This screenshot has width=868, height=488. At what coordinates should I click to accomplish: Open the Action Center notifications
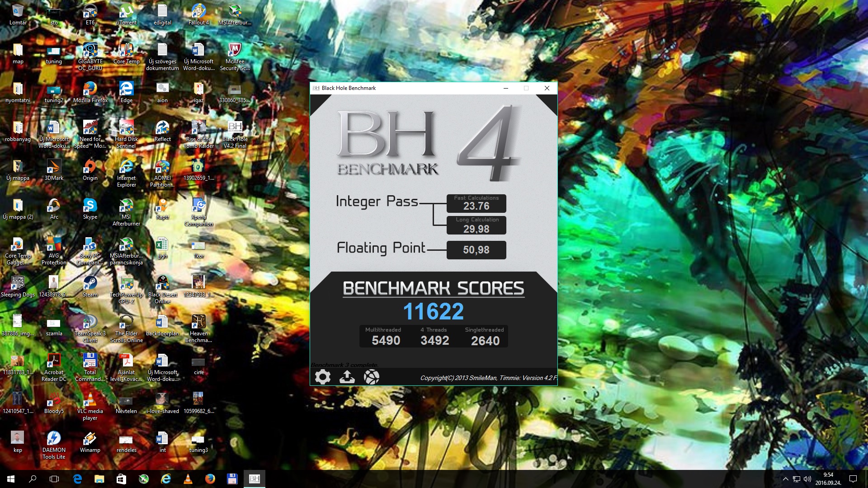(x=853, y=479)
